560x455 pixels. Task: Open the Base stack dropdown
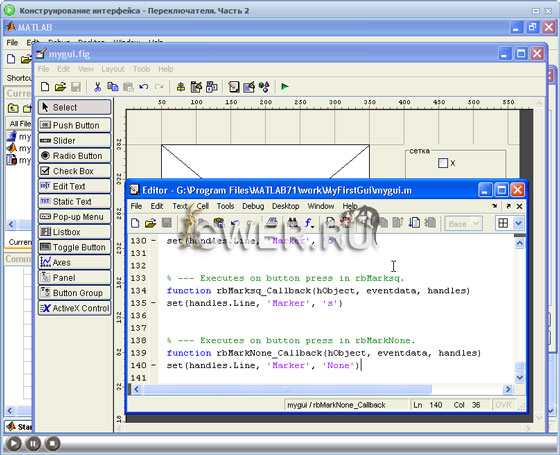(464, 224)
